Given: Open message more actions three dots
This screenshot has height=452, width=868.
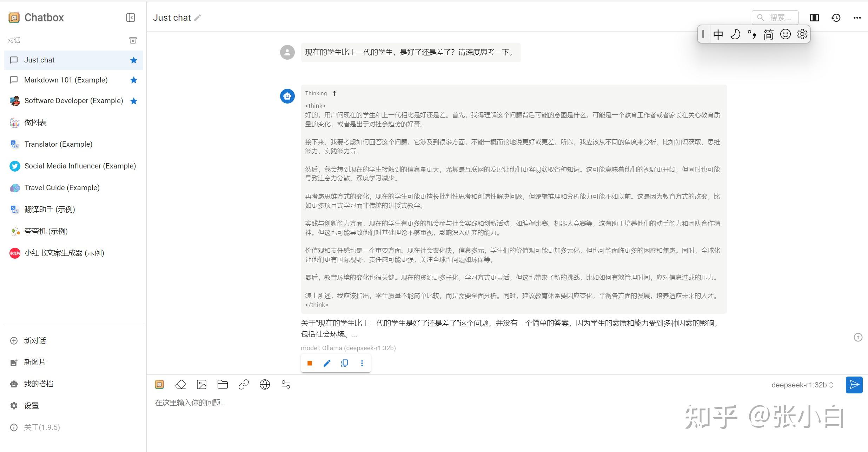Looking at the screenshot, I should click(362, 363).
